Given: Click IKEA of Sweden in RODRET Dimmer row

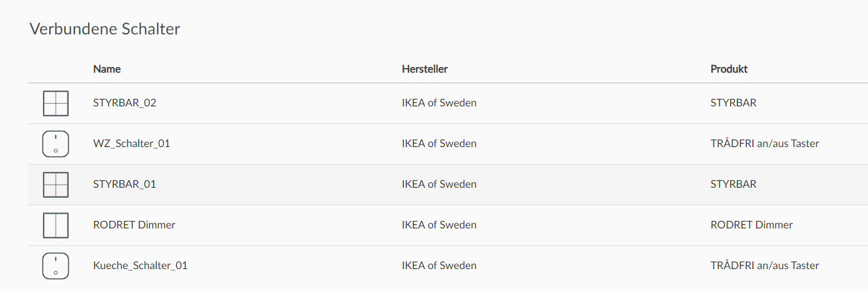Looking at the screenshot, I should 439,225.
